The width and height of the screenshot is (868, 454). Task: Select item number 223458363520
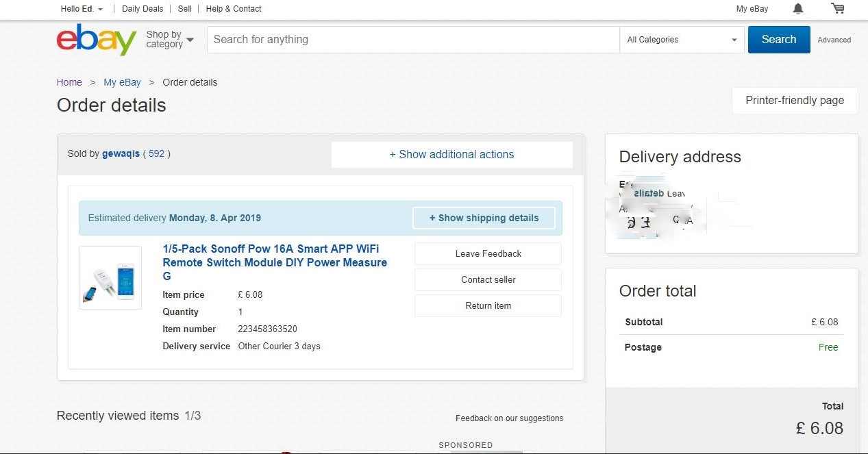(267, 329)
